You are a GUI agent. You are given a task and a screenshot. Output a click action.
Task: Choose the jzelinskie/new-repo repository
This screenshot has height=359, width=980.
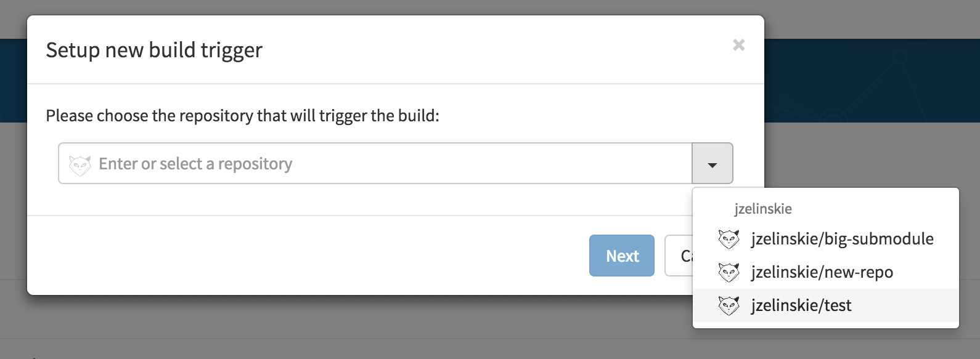[826, 272]
